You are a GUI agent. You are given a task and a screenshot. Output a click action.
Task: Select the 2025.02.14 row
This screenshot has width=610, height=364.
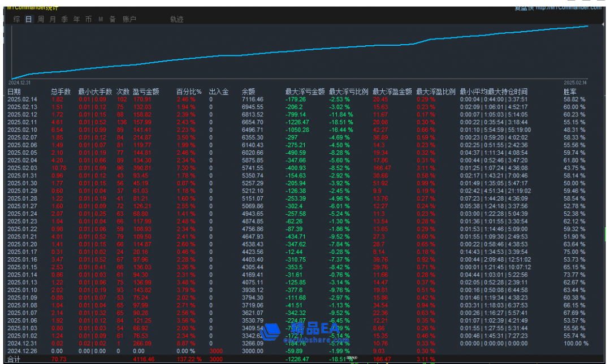[x=22, y=99]
